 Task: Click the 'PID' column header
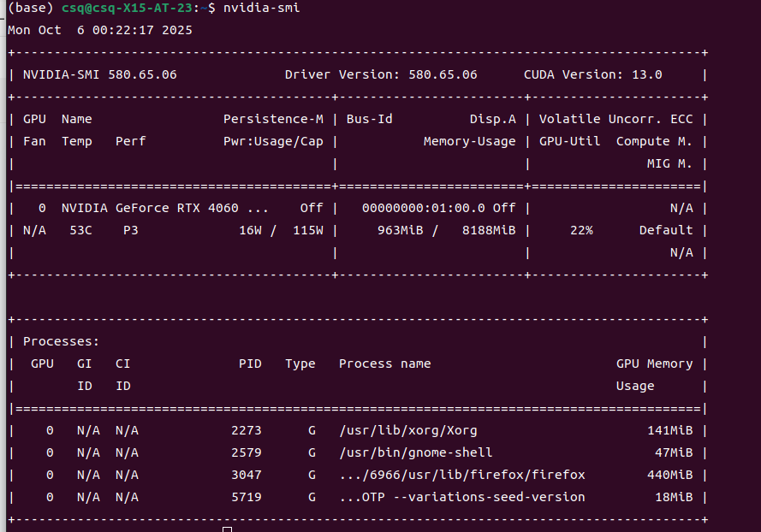251,364
